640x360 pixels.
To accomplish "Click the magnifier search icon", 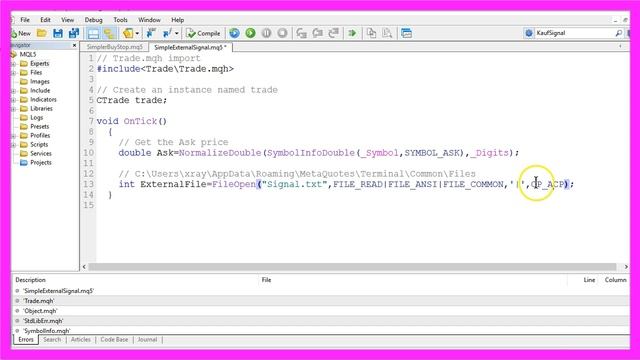I will pos(619,33).
